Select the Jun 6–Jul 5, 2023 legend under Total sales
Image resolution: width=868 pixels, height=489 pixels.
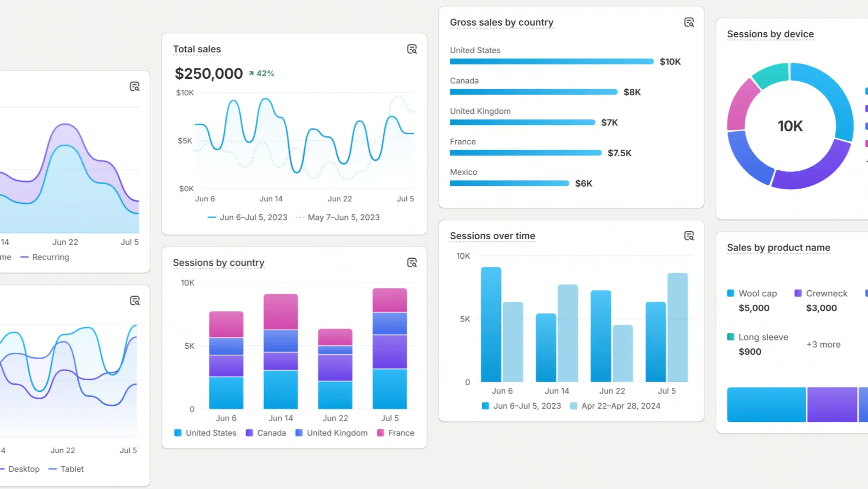pyautogui.click(x=253, y=217)
